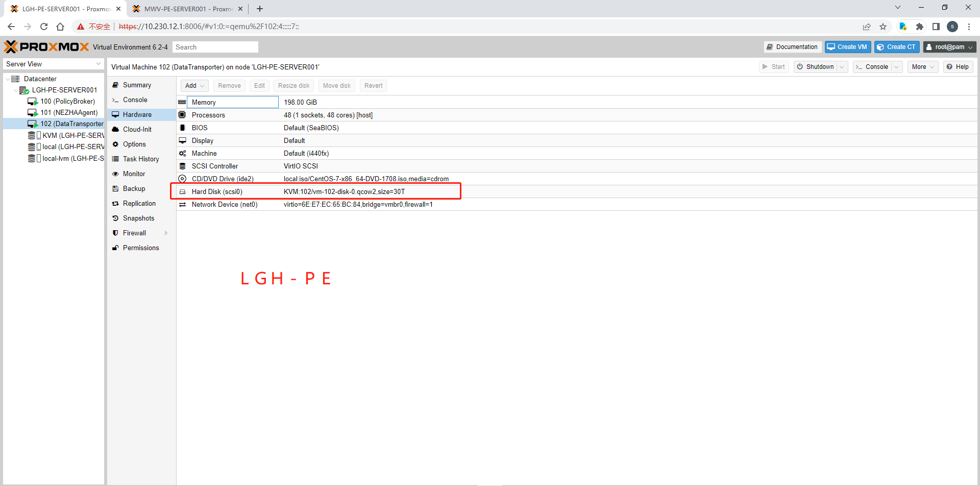Open the Options menu item
The width and height of the screenshot is (980, 486).
[134, 144]
